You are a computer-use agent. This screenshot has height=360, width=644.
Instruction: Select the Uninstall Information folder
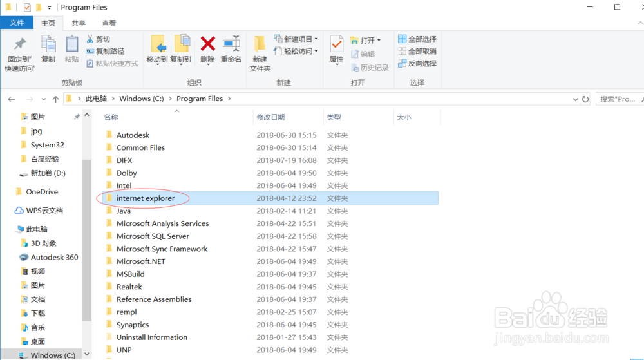coord(270,337)
